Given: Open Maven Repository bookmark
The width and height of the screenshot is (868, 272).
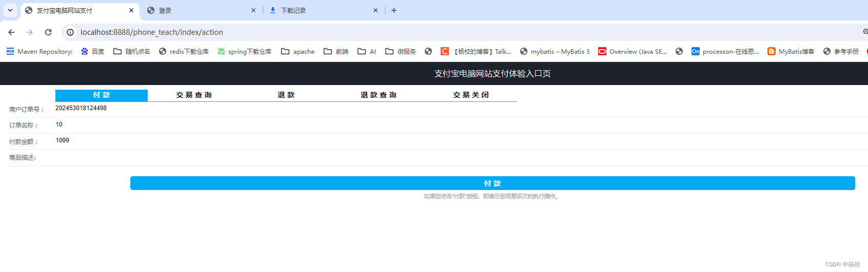Looking at the screenshot, I should tap(39, 51).
